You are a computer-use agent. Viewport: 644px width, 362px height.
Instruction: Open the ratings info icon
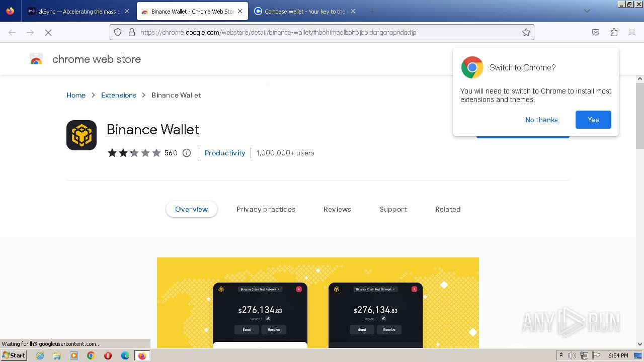pos(187,153)
